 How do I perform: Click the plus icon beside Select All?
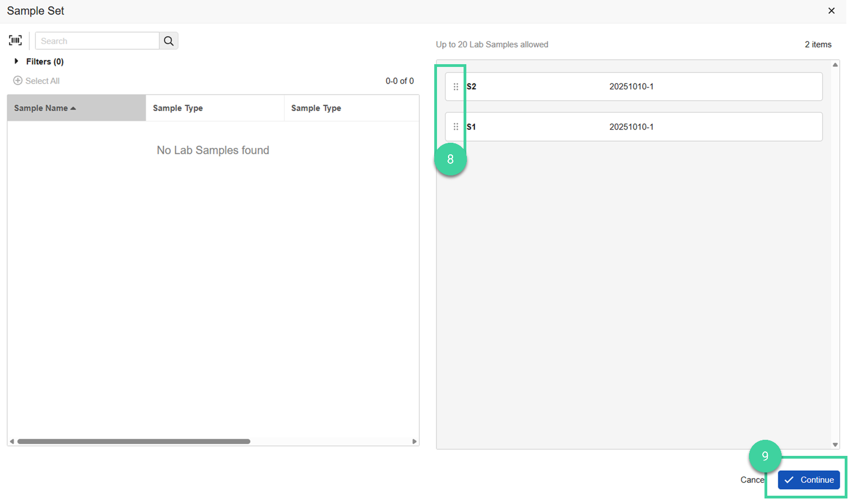(x=17, y=81)
